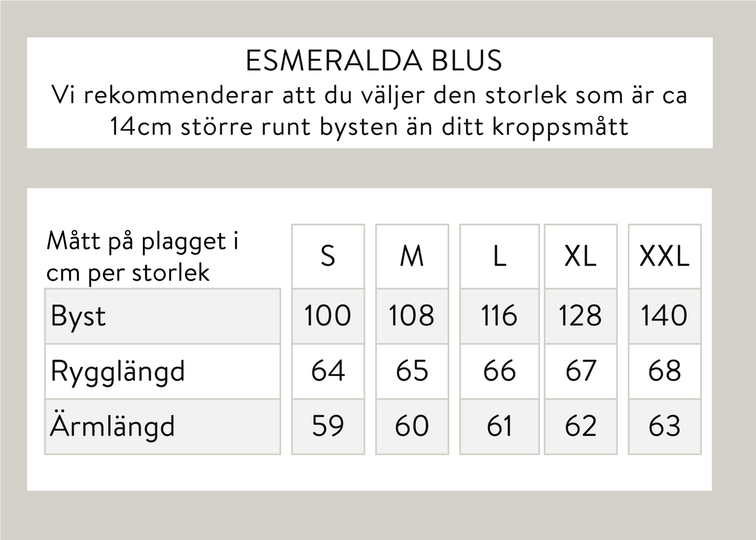Select the XL size column header

(580, 256)
